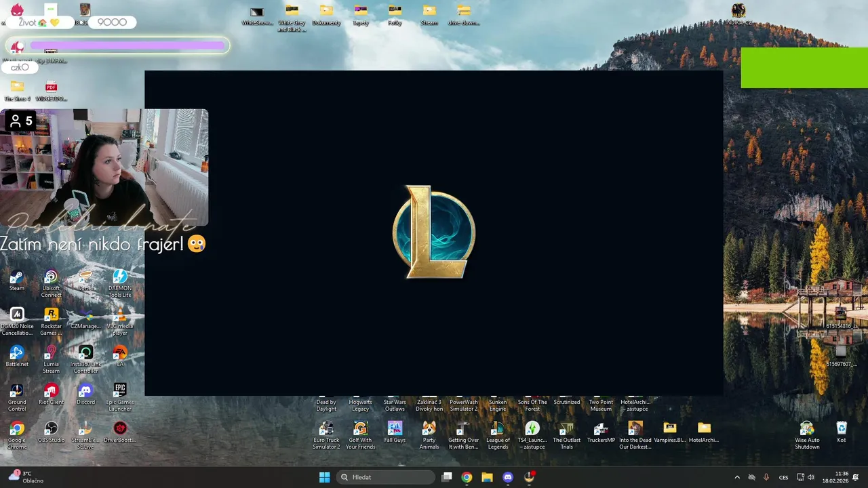Switch to League client on the taskbar

529,477
